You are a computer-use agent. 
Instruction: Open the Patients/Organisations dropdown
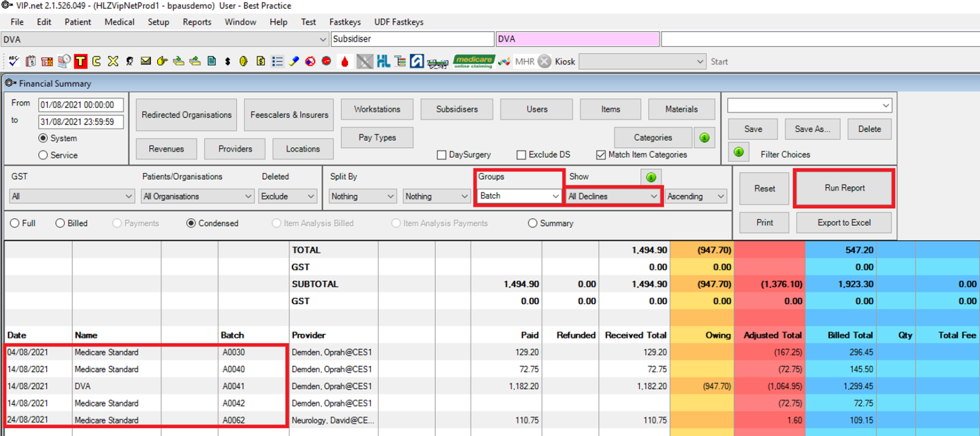pos(197,196)
